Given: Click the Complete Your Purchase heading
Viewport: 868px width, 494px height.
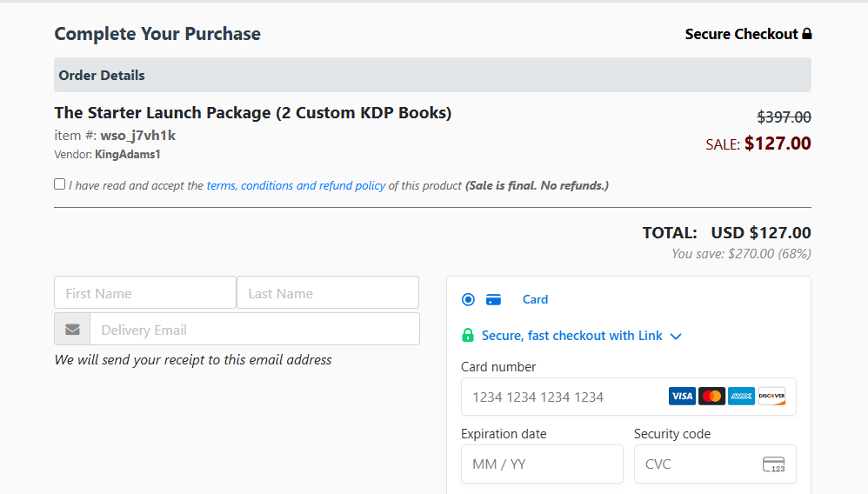Looking at the screenshot, I should [x=157, y=34].
